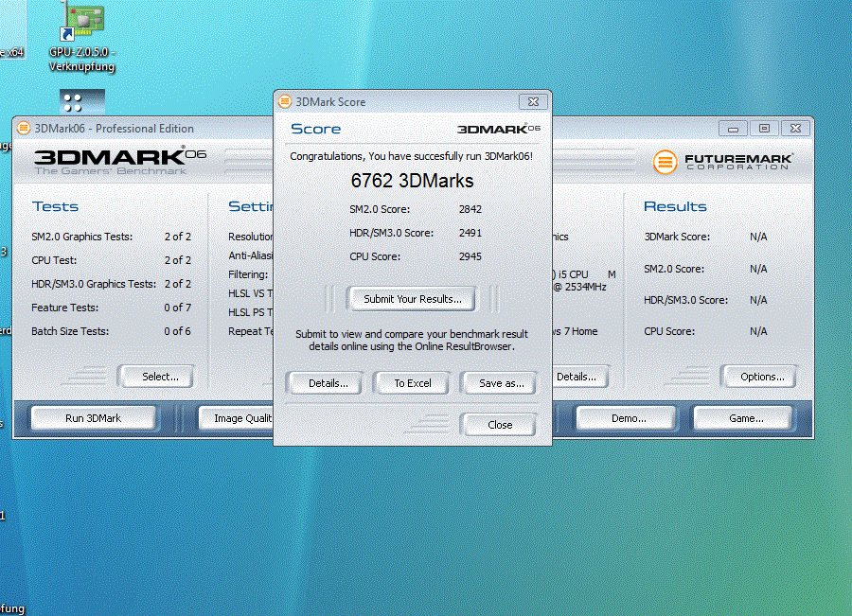Click the "Score" heading in the dialog
Screen dimensions: 852x616
(x=315, y=129)
